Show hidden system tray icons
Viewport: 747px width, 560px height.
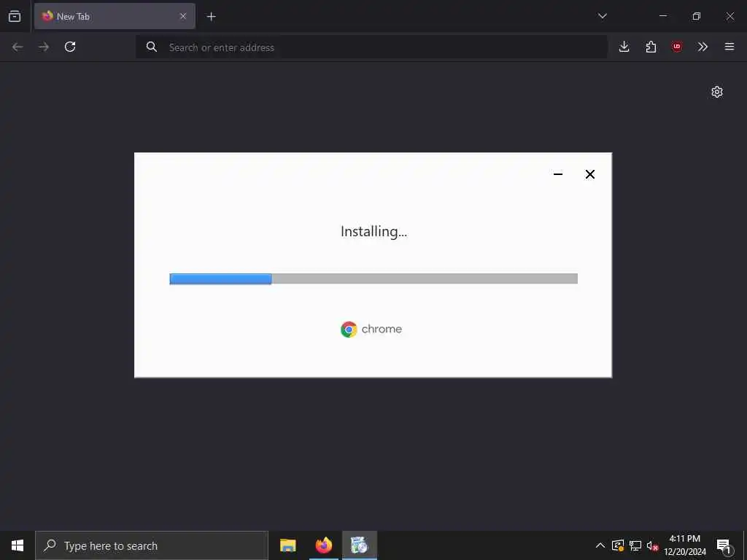[x=600, y=545]
